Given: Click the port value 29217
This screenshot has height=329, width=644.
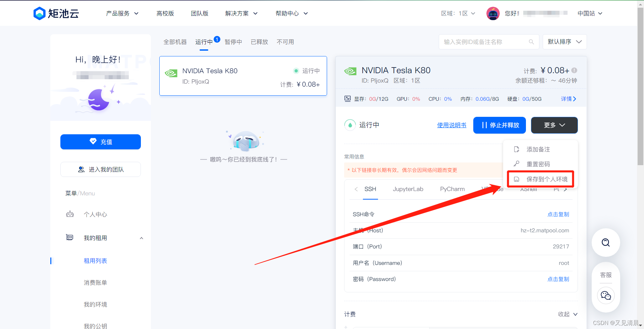Looking at the screenshot, I should tap(561, 246).
